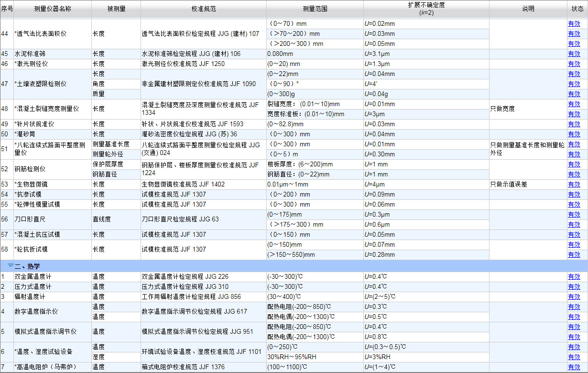Click the 扩展不确定度 column header

[x=426, y=9]
